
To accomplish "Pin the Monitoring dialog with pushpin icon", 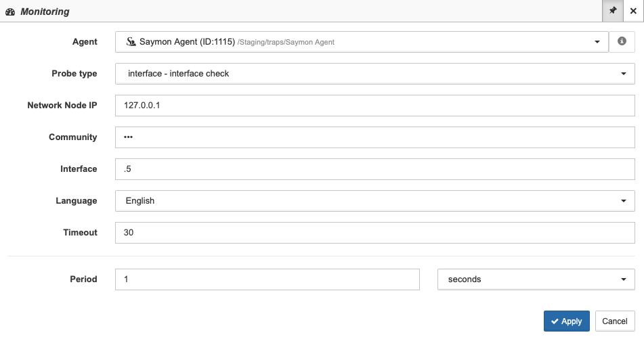I will click(x=613, y=11).
